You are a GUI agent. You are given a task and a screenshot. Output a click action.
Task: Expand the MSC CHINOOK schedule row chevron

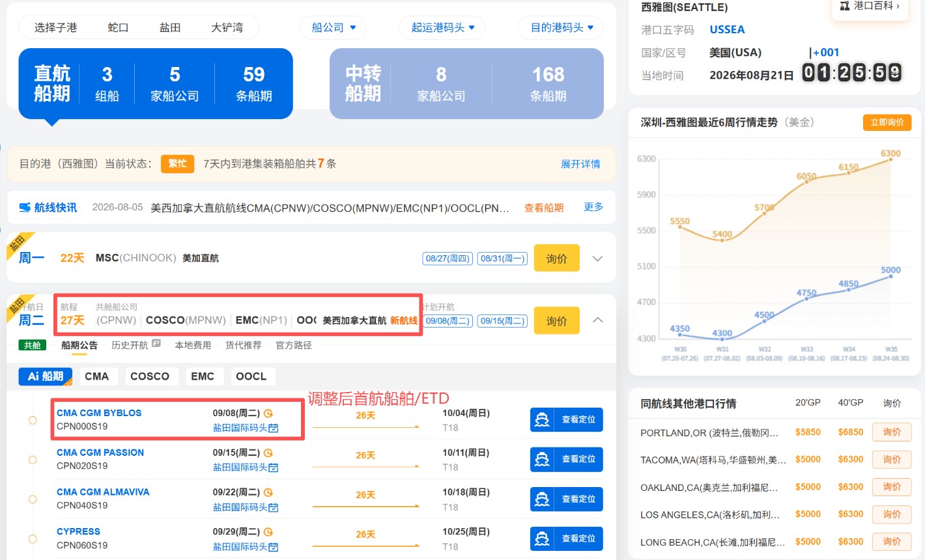[597, 259]
